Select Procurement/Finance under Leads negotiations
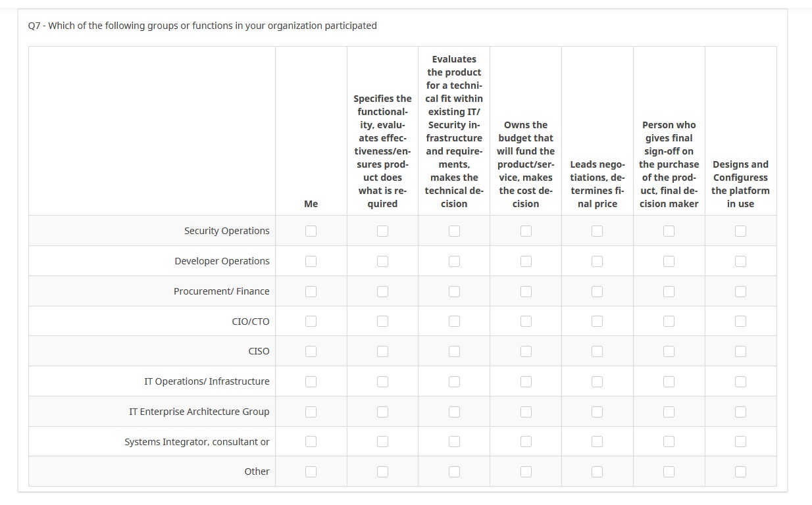This screenshot has height=505, width=812. pyautogui.click(x=597, y=291)
